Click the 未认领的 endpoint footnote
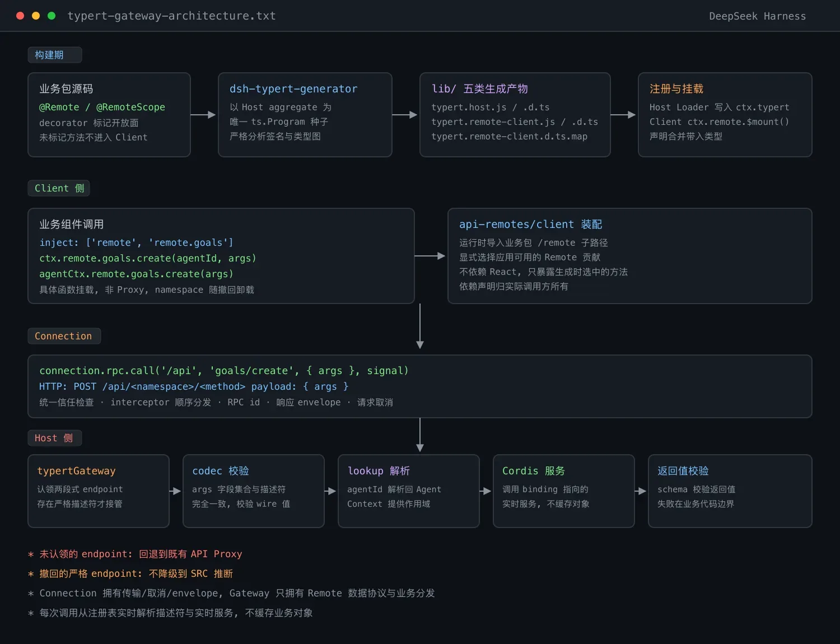The height and width of the screenshot is (644, 840). tap(135, 554)
